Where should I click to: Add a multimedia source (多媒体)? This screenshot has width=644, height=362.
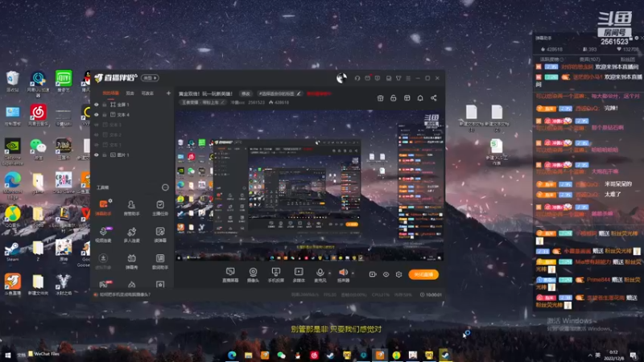[x=299, y=274]
